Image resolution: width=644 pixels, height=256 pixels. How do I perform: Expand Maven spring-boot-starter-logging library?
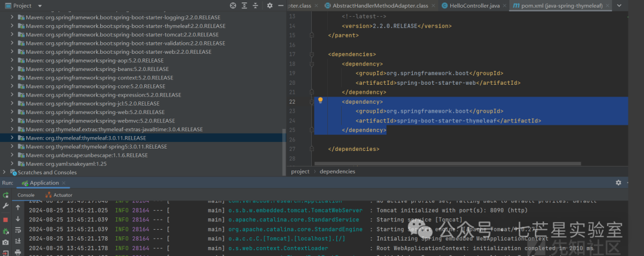click(x=13, y=17)
